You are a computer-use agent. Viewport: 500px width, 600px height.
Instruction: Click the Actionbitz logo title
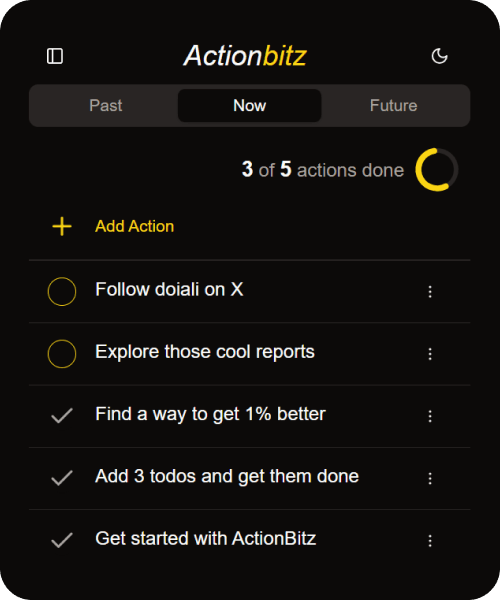pos(245,56)
